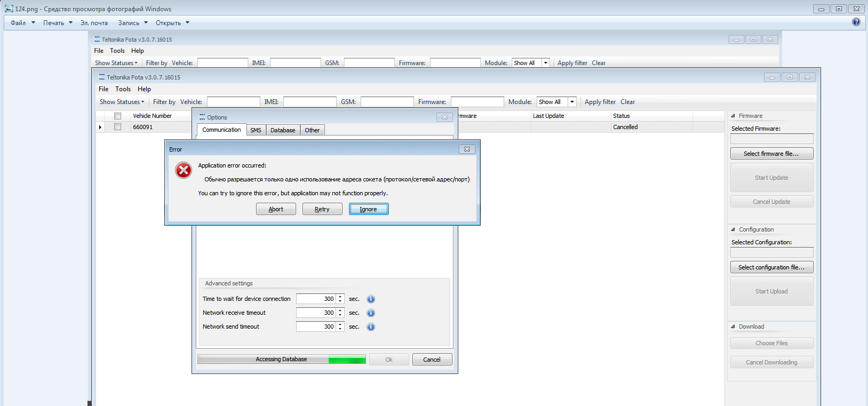Open the Tools menu
Viewport: 868px width, 406px height.
123,89
